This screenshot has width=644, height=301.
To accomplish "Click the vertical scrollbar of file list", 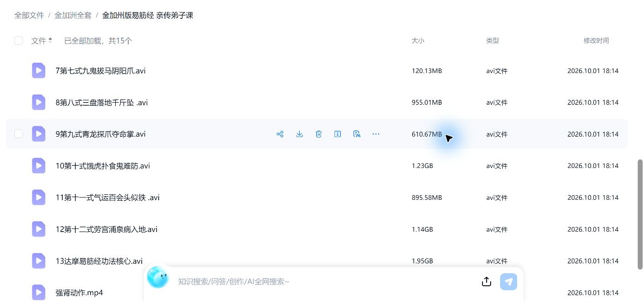I will point(640,214).
